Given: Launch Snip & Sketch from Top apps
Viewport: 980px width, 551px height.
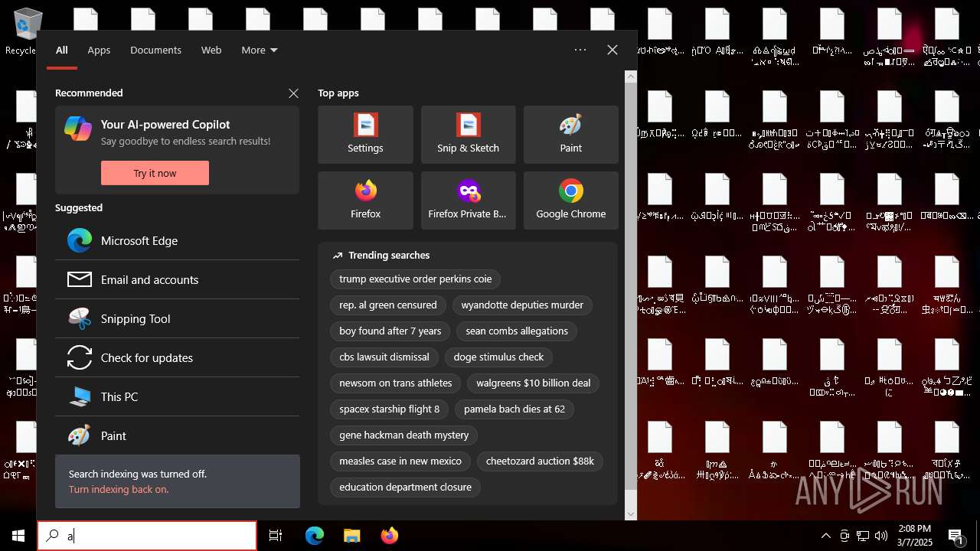Looking at the screenshot, I should point(468,135).
